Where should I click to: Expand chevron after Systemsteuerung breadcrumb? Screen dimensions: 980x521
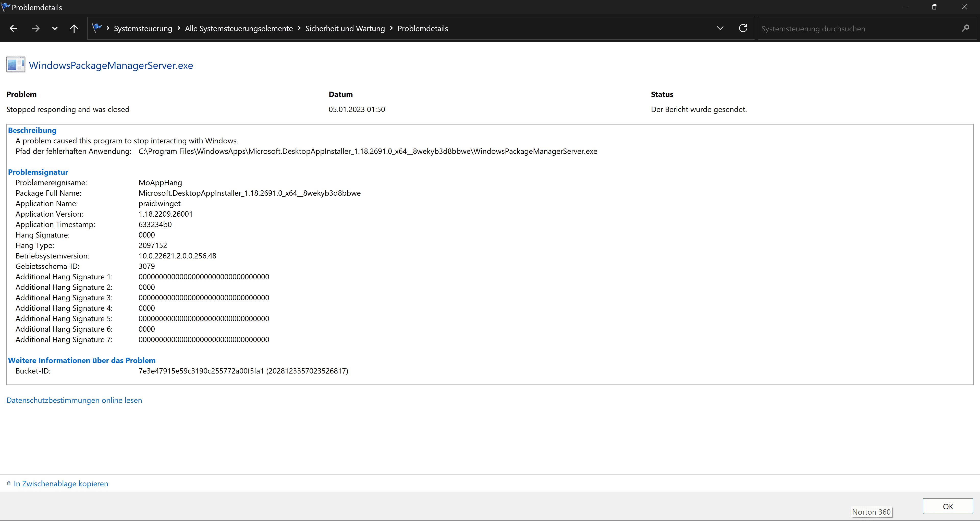(179, 28)
